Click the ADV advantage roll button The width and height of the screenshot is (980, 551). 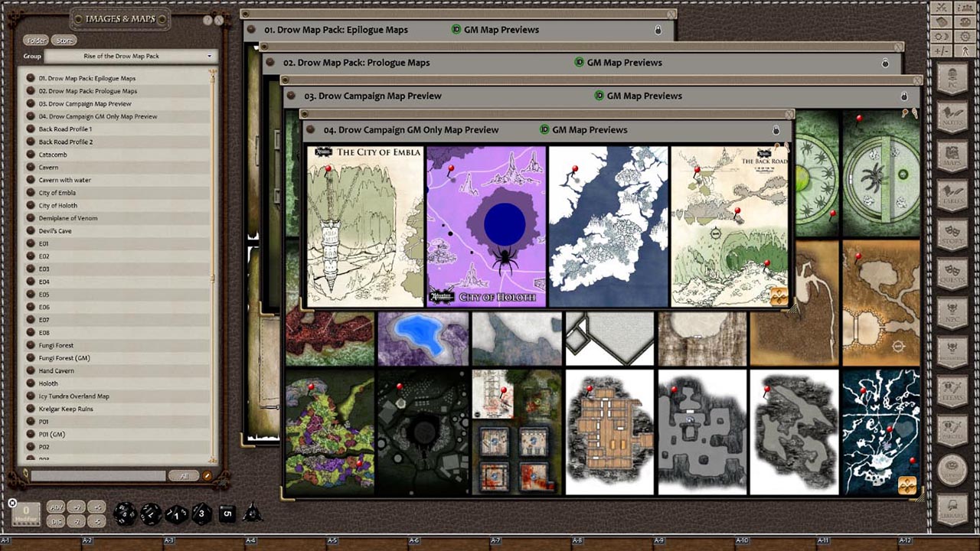(x=55, y=507)
